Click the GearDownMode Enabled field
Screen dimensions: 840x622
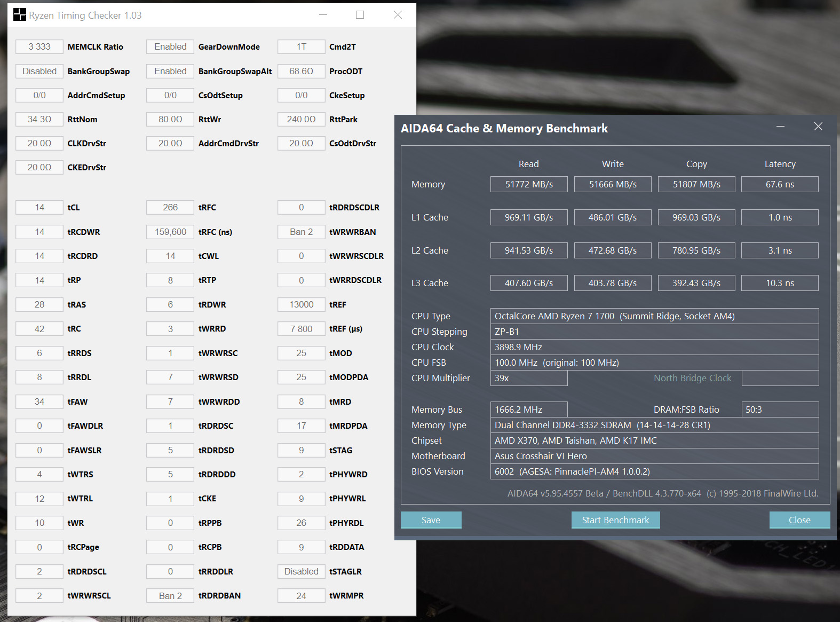pos(170,47)
